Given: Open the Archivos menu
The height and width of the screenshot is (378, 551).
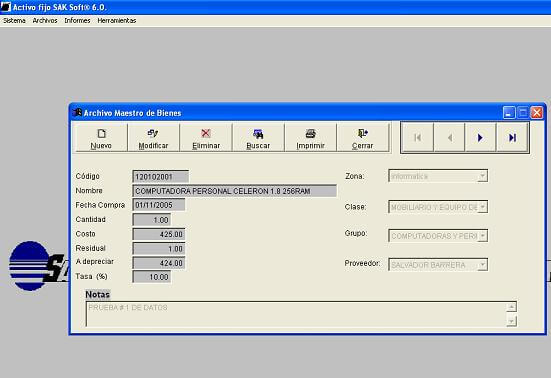Looking at the screenshot, I should [45, 21].
